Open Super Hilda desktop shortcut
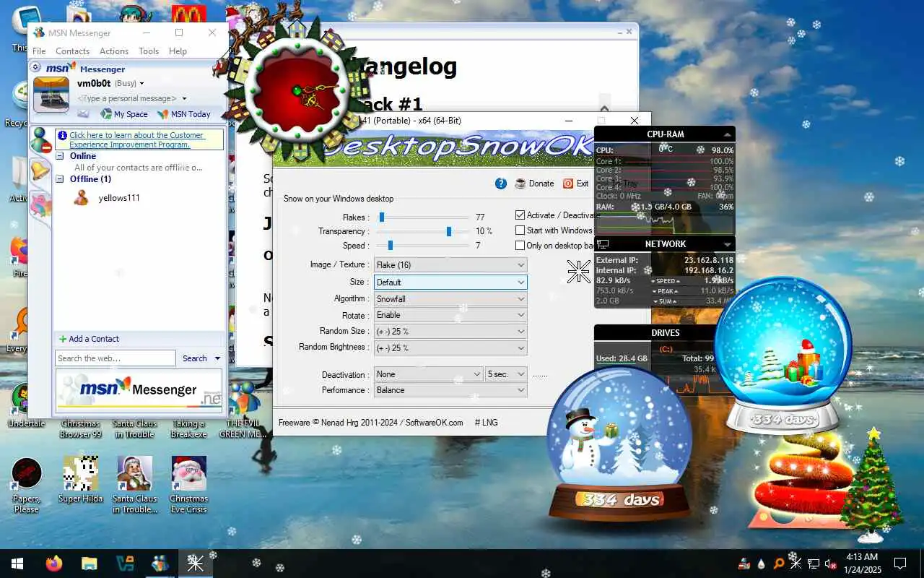 [81, 480]
